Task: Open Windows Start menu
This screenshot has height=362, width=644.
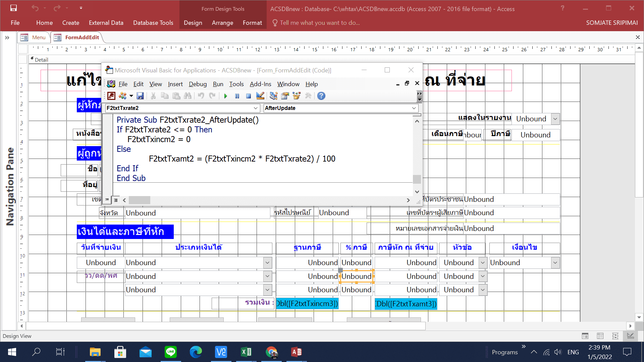Action: (x=12, y=352)
